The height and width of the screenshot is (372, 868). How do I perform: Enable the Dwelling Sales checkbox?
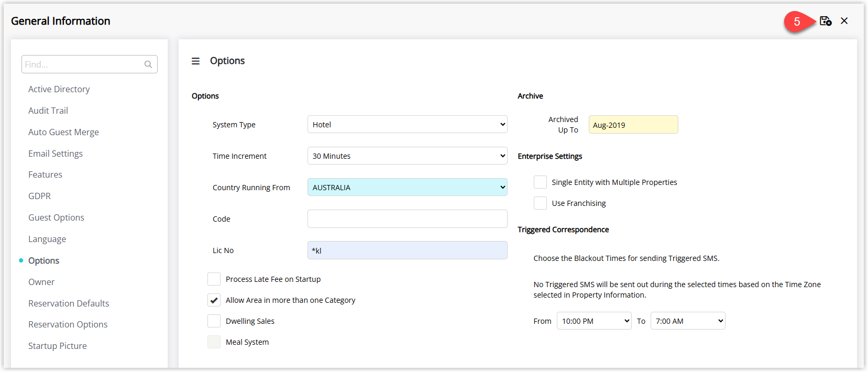[214, 321]
